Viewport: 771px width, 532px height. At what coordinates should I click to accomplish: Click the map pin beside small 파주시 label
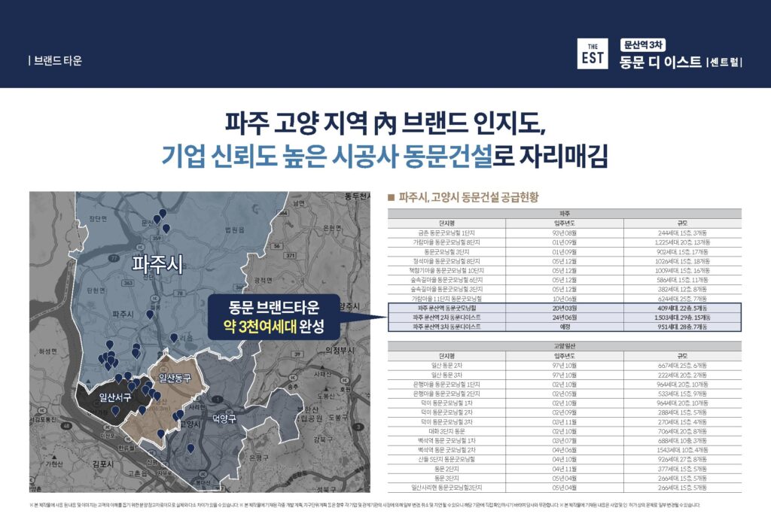click(150, 315)
